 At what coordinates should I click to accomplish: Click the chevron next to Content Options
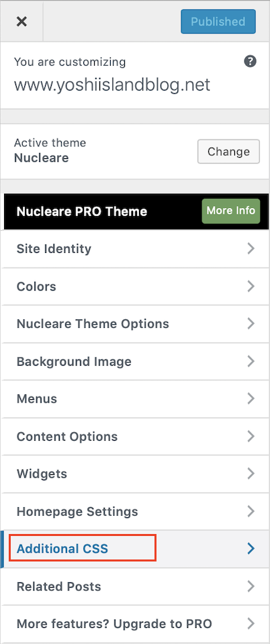251,436
